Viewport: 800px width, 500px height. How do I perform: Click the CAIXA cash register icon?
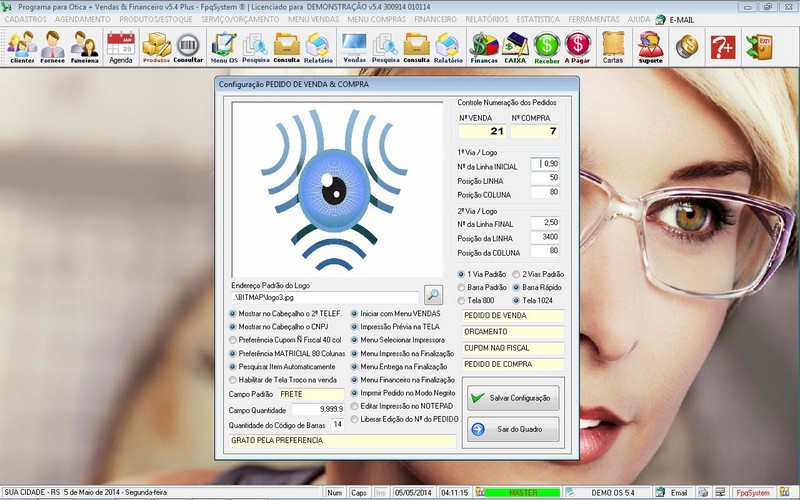click(x=516, y=46)
